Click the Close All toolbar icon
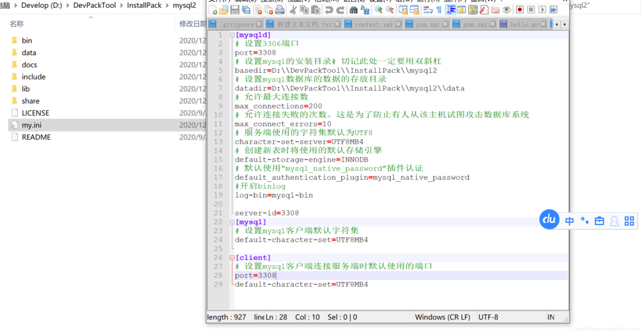This screenshot has width=644, height=334. coord(269,10)
